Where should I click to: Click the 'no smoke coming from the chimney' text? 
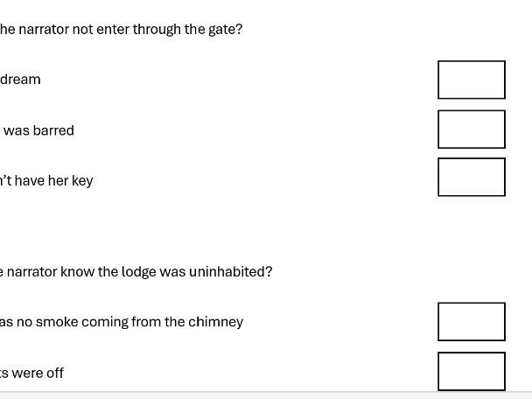click(x=122, y=322)
